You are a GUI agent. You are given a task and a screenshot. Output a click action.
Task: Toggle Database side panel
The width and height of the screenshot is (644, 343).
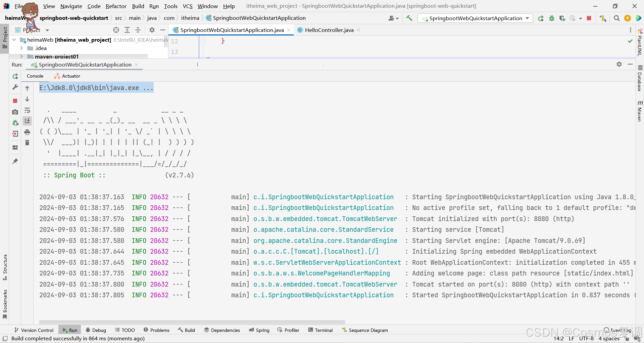click(x=640, y=78)
